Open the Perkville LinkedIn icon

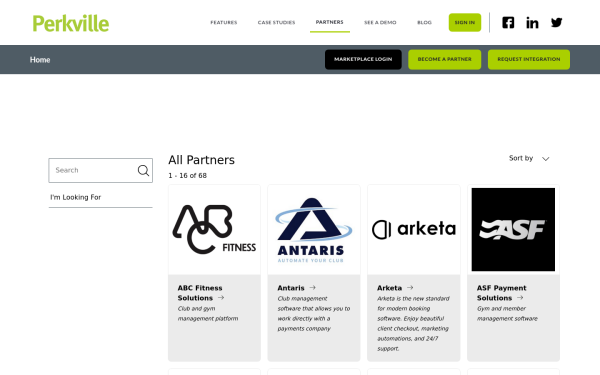pyautogui.click(x=532, y=23)
